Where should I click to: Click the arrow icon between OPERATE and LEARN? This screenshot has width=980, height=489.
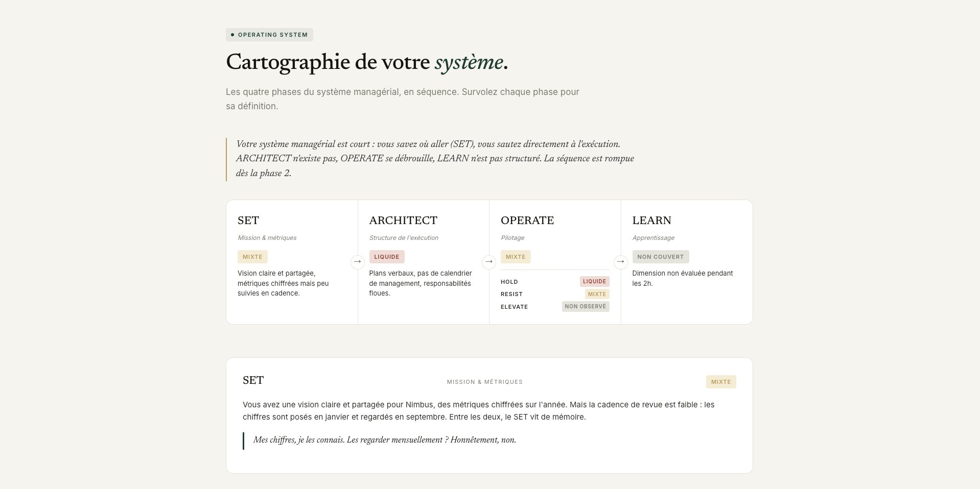[x=621, y=262]
